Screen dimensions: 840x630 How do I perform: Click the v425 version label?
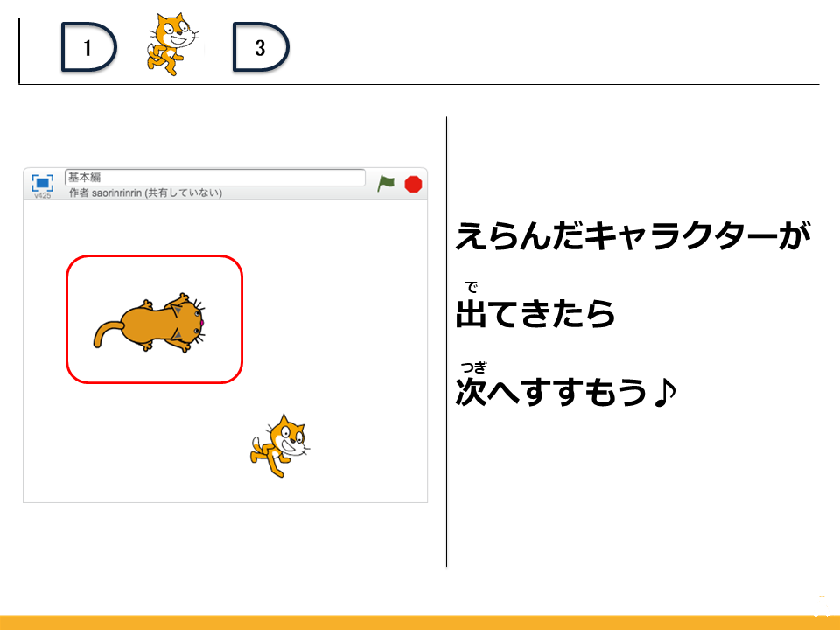tap(42, 195)
